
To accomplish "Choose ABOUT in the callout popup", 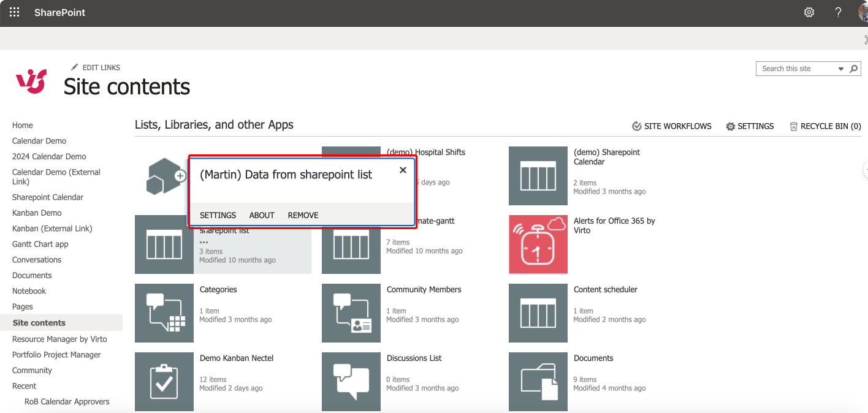I will click(x=262, y=215).
